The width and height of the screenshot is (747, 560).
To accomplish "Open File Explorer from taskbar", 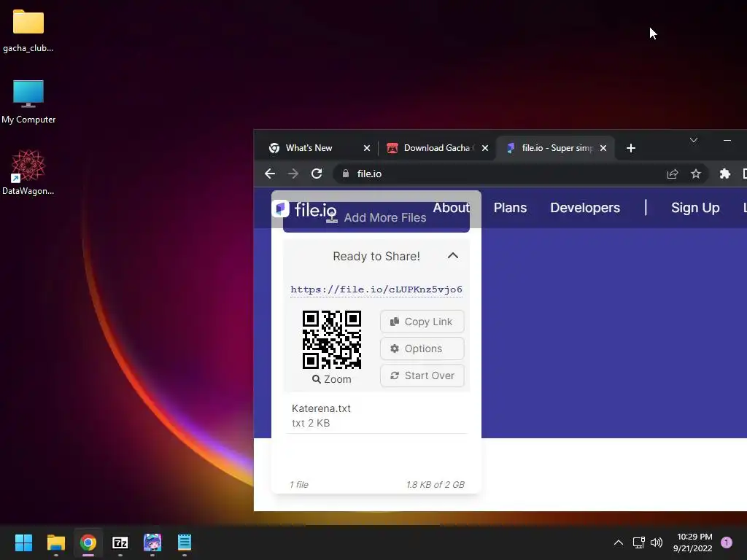I will pyautogui.click(x=55, y=542).
